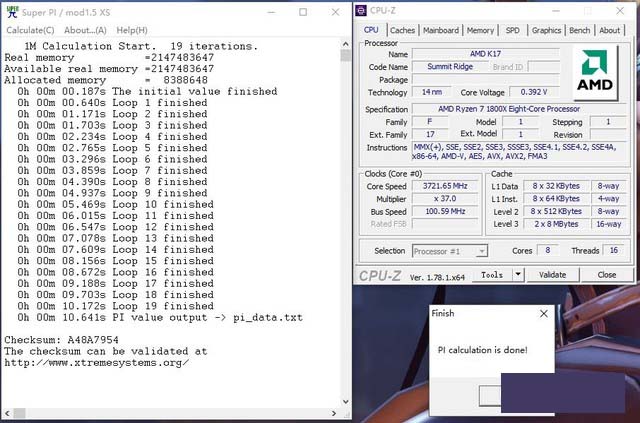The image size is (640, 423).
Task: Go to the Memory tab
Action: pos(480,30)
